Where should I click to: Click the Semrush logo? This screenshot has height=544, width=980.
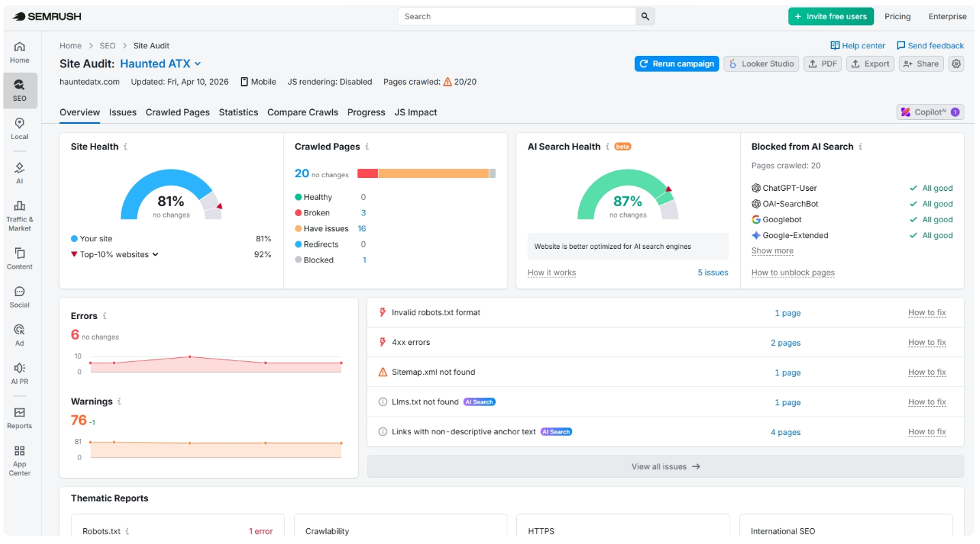(x=47, y=16)
